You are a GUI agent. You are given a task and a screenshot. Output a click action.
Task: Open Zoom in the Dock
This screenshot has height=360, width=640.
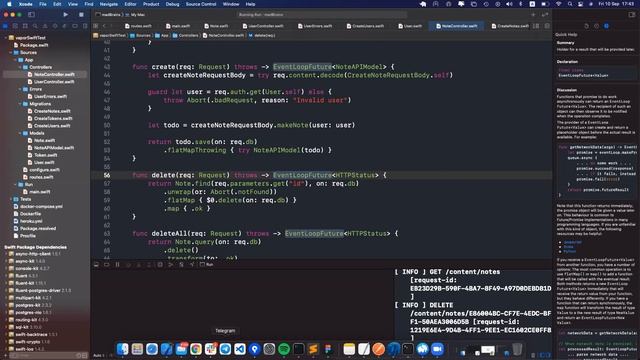click(437, 349)
